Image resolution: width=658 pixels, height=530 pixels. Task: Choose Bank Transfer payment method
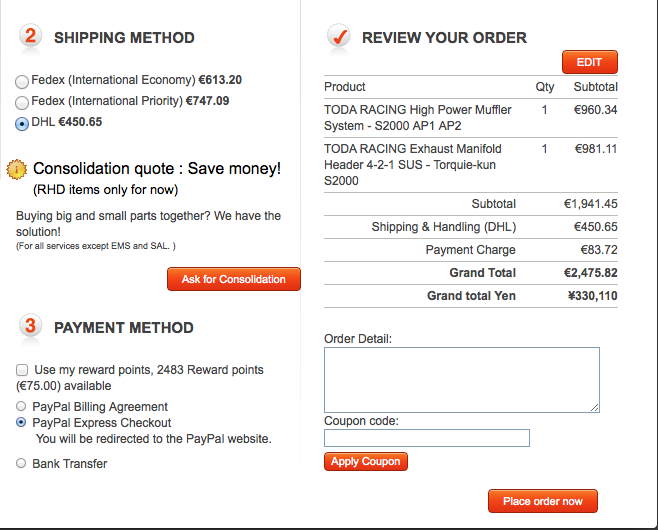pos(22,464)
